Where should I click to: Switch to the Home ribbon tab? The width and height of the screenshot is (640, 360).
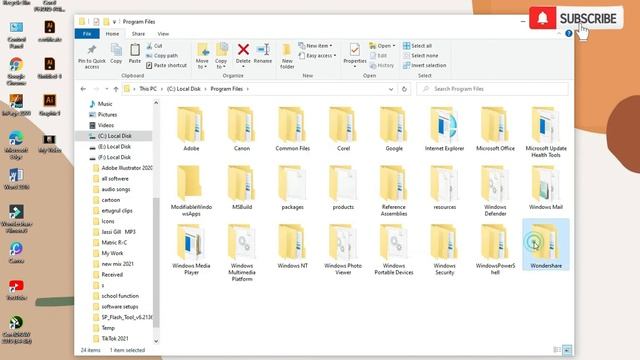(x=112, y=34)
